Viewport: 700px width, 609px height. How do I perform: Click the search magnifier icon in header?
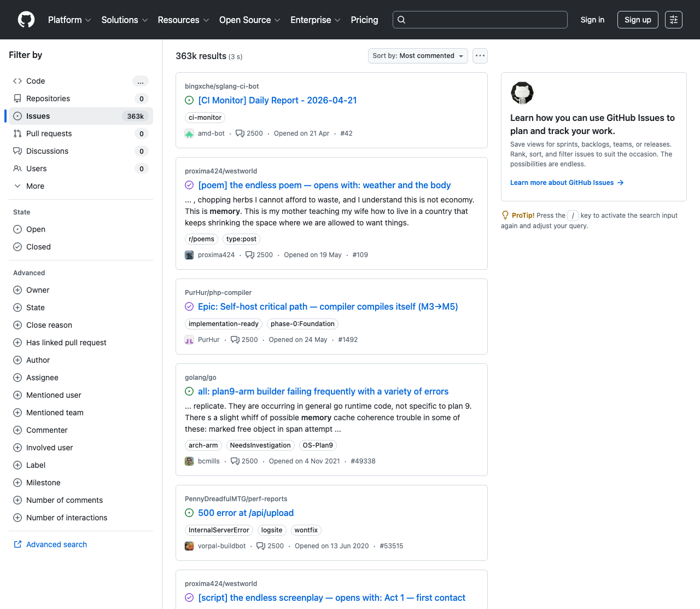coord(401,20)
